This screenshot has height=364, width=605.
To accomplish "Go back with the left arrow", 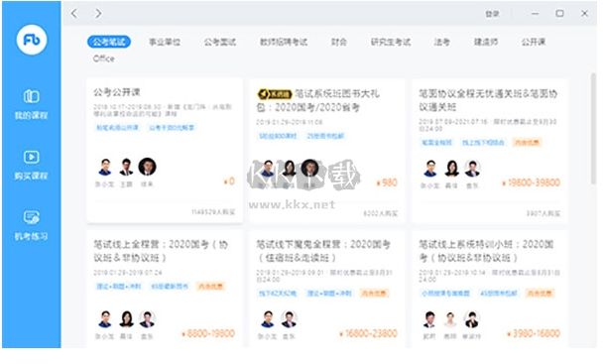I will pos(74,14).
